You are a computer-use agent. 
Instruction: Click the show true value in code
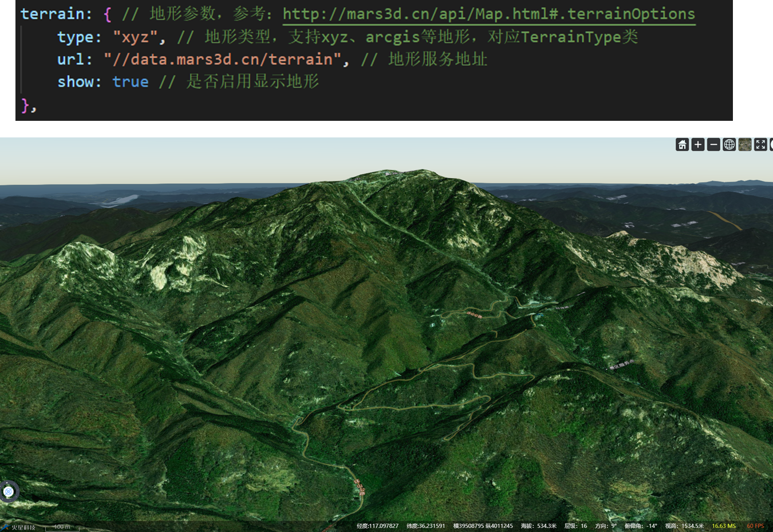[130, 82]
